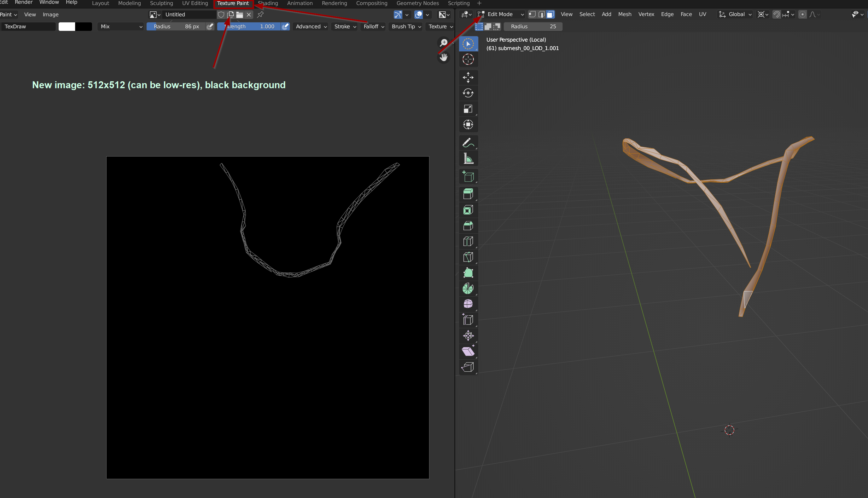Expand the Falloff dropdown
Viewport: 868px width, 498px height.
(374, 26)
